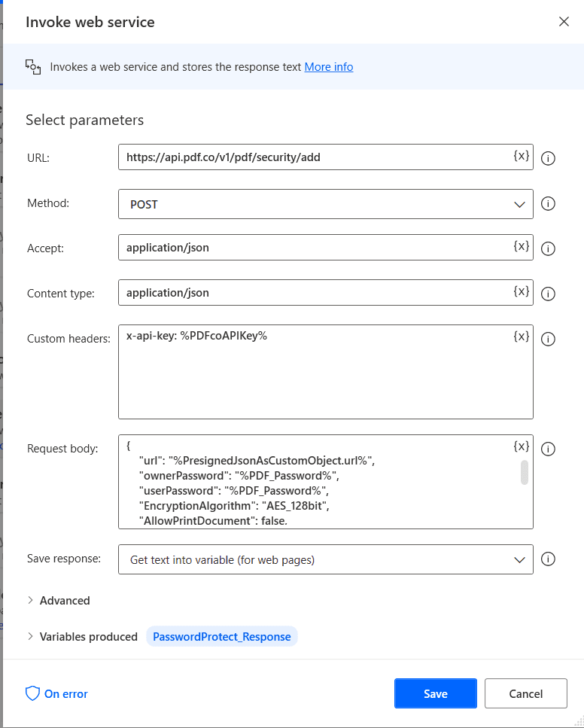Click info icon beside Request body
Screen dimensions: 584x728
click(x=549, y=449)
